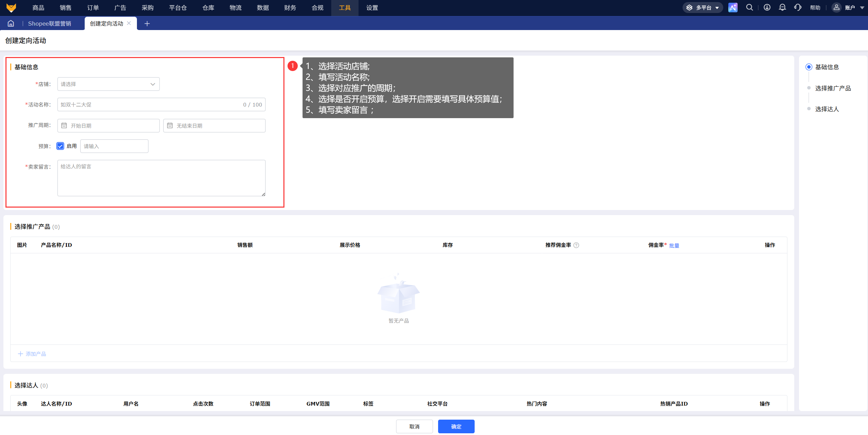This screenshot has width=868, height=435.
Task: Click the 批量 commission link
Action: point(674,245)
